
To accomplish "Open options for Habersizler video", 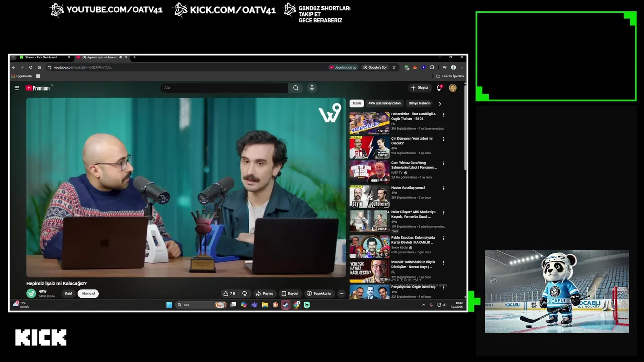I will tap(443, 115).
